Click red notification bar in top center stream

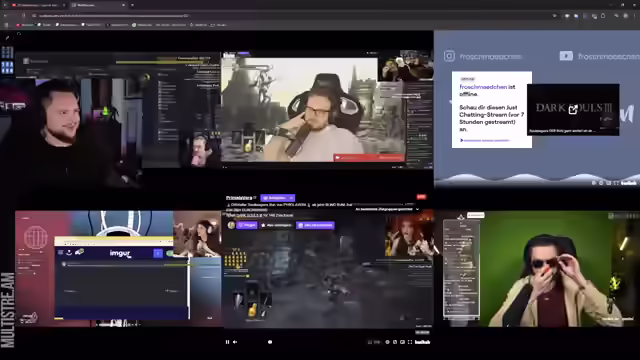(x=369, y=158)
